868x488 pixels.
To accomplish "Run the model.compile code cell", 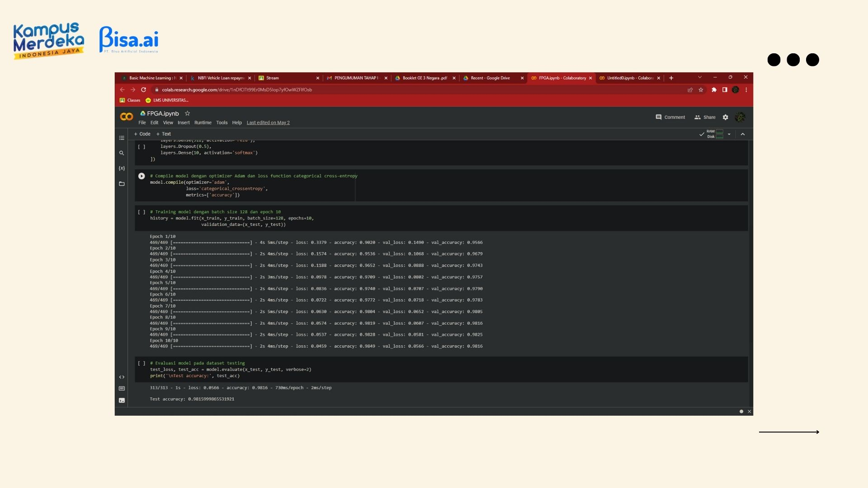I will coord(142,176).
